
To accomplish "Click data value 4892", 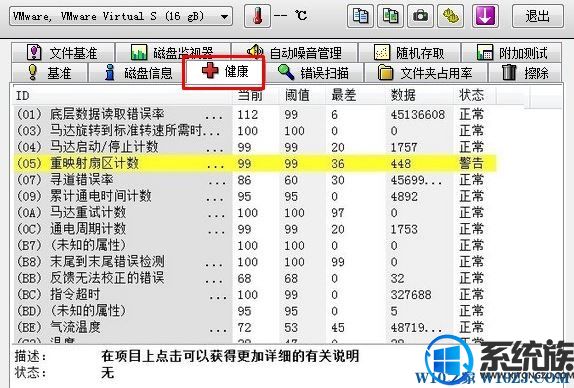I will pyautogui.click(x=404, y=196).
